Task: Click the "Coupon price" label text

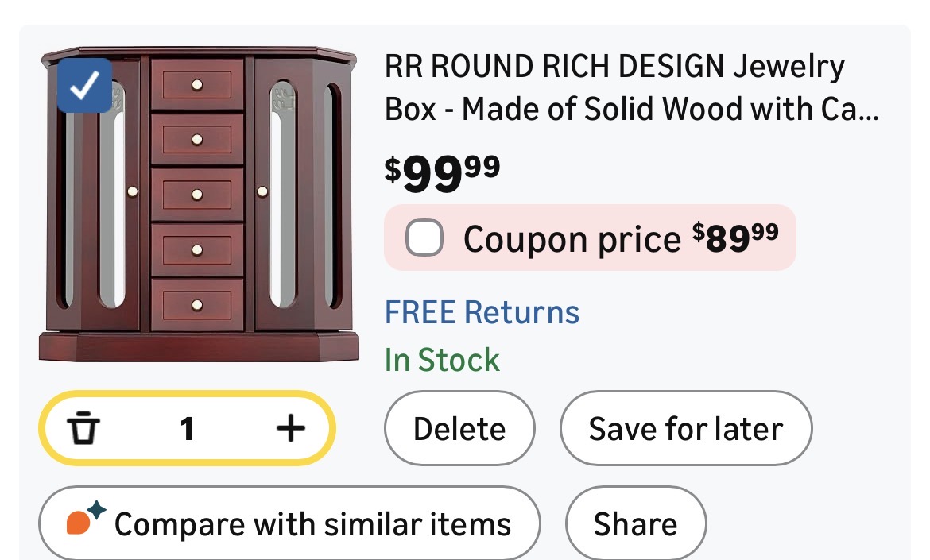Action: [572, 238]
